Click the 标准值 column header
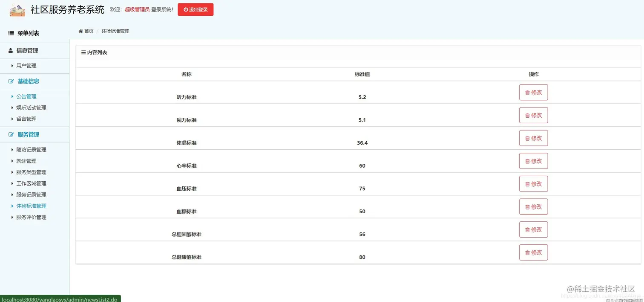 pos(362,74)
